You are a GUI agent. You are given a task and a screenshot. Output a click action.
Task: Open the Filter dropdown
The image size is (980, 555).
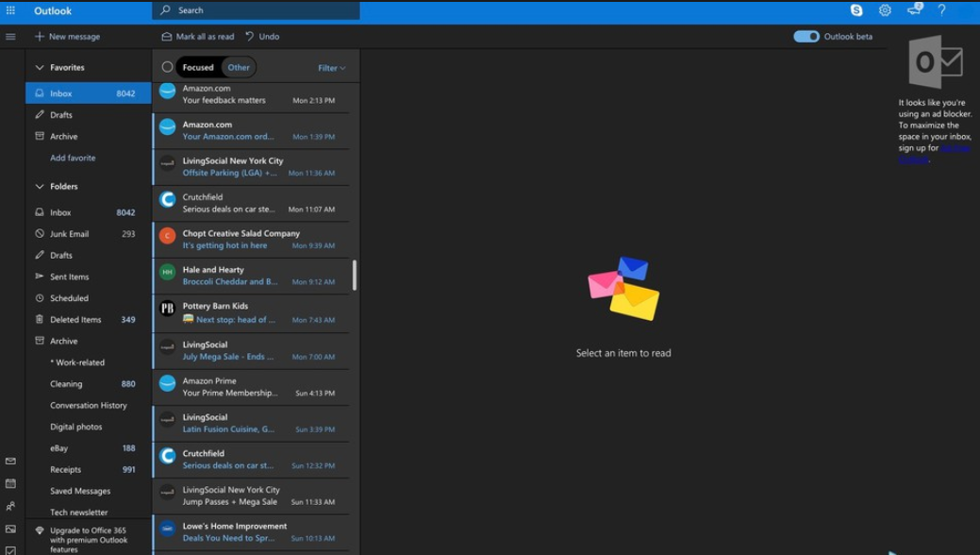pos(331,68)
